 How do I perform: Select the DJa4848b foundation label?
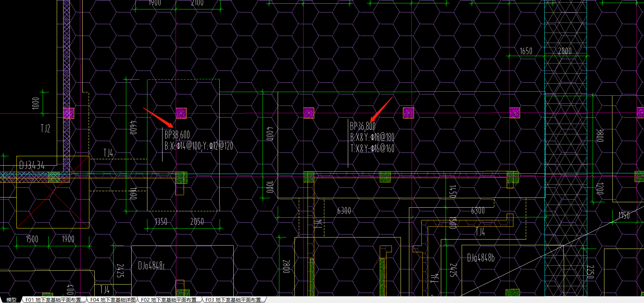point(481,258)
